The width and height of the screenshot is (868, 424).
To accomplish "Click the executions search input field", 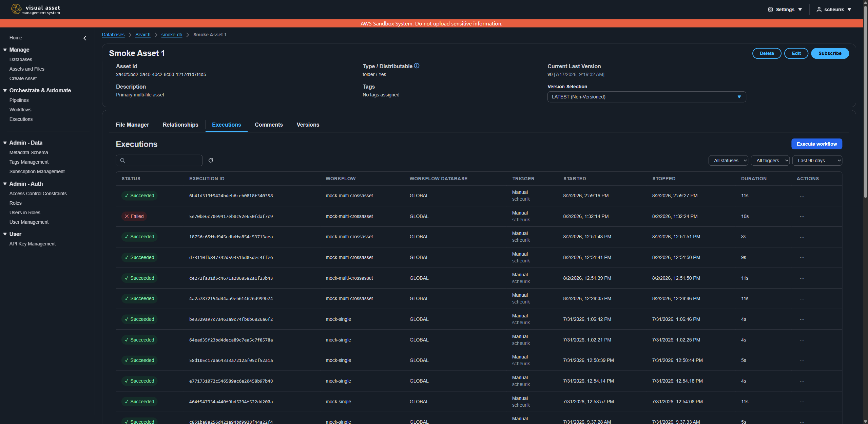I will tap(159, 161).
